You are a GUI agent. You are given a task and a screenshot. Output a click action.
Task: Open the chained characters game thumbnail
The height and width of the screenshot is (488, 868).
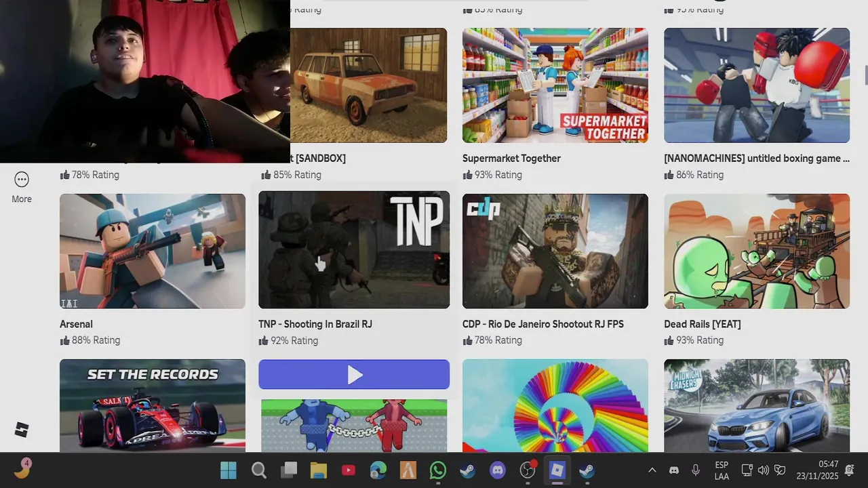coord(354,425)
